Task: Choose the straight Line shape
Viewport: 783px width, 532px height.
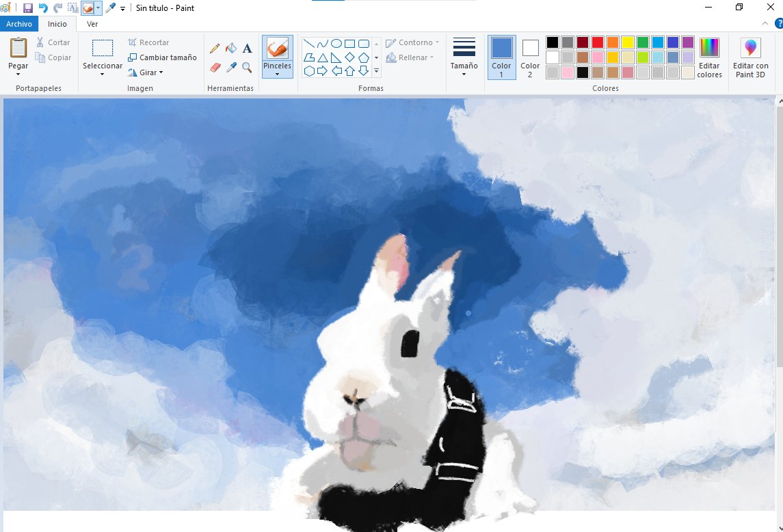Action: pyautogui.click(x=309, y=44)
